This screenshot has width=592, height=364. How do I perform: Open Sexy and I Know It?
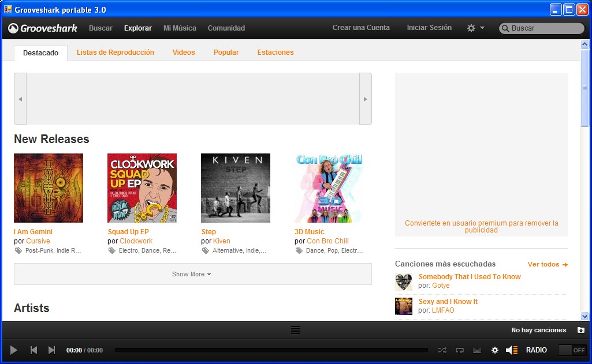[x=448, y=302]
